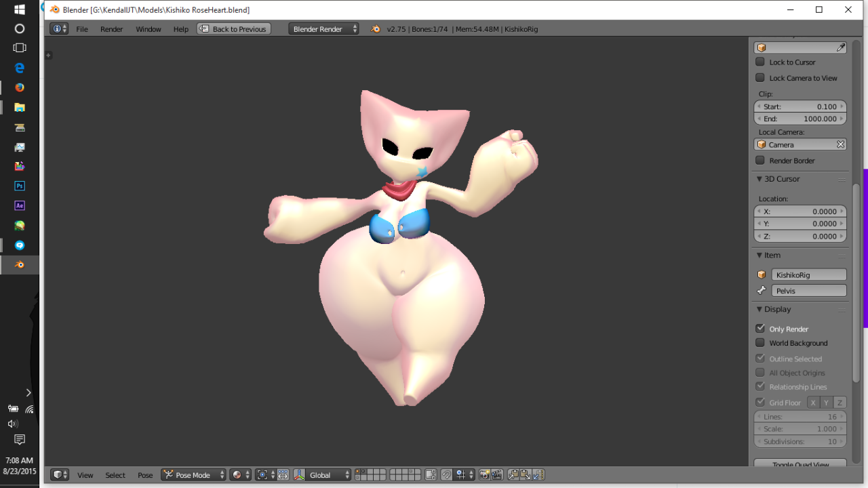
Task: Render OpenGL image with camera icon
Action: pyautogui.click(x=485, y=475)
